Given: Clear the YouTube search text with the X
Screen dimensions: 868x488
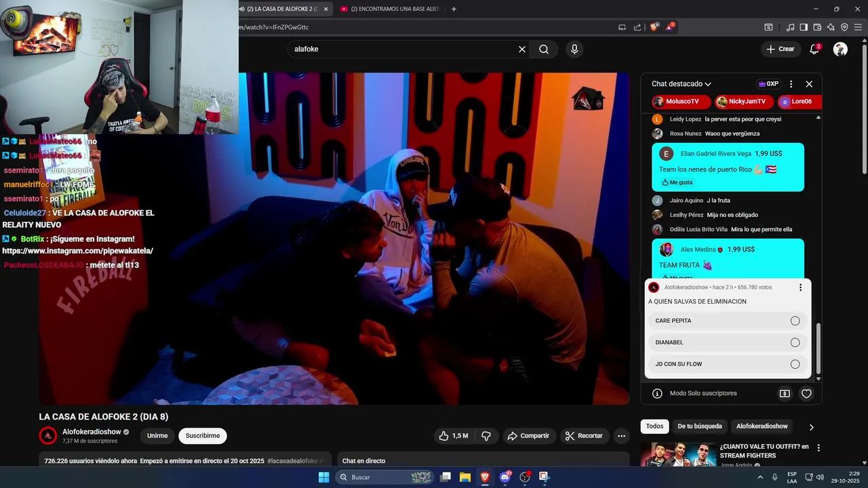Looking at the screenshot, I should 522,49.
